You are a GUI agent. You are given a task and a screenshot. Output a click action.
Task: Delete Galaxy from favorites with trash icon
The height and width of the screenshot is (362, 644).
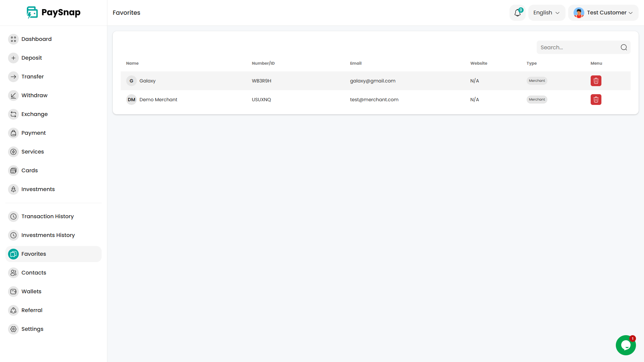click(x=596, y=81)
